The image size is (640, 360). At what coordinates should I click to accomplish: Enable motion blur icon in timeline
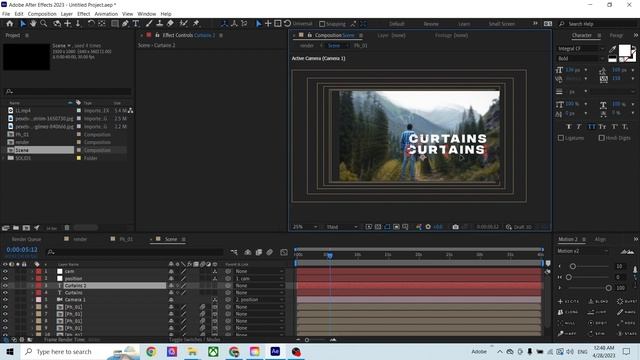tap(270, 252)
